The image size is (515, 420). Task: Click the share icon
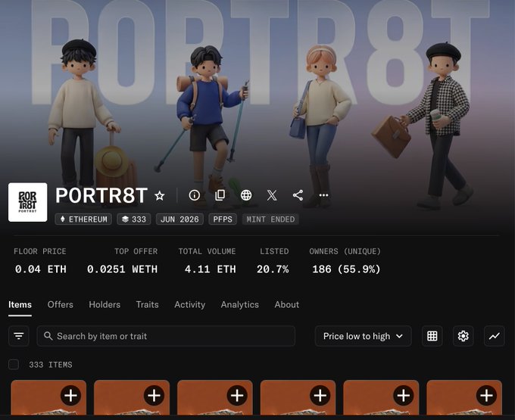pyautogui.click(x=298, y=195)
